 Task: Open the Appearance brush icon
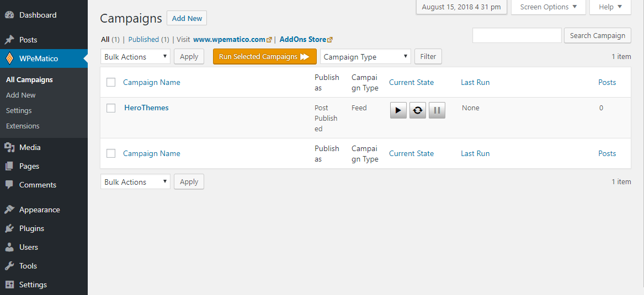point(9,210)
